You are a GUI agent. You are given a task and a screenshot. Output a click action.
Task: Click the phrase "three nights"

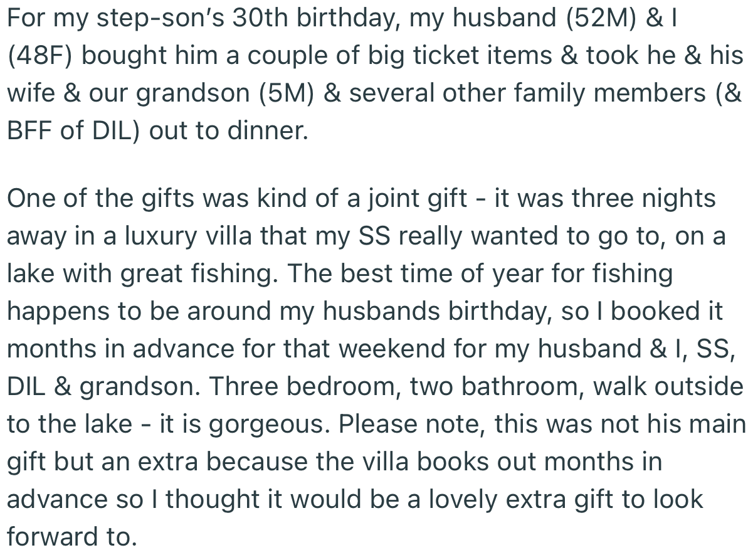[x=646, y=198]
